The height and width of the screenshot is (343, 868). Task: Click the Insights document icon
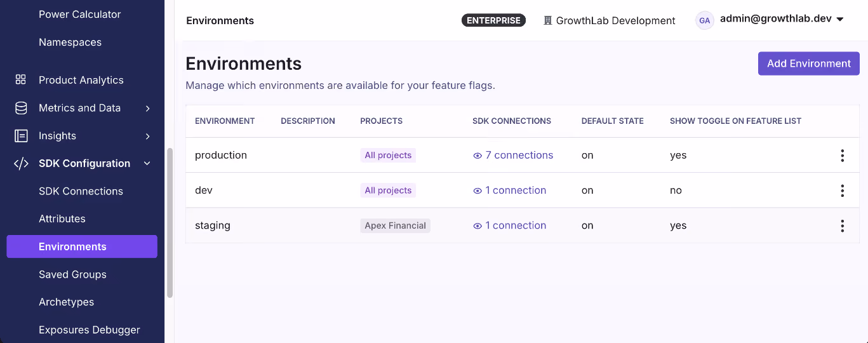(x=21, y=136)
